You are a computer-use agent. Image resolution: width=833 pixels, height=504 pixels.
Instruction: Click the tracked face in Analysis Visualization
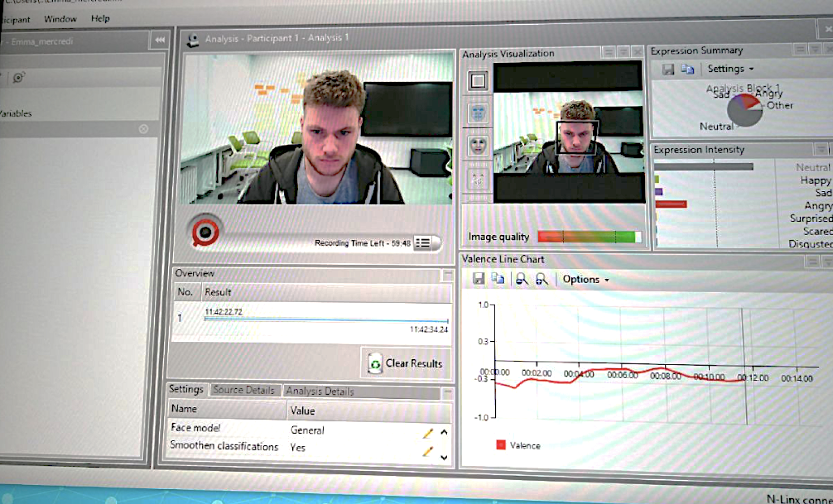pyautogui.click(x=577, y=137)
